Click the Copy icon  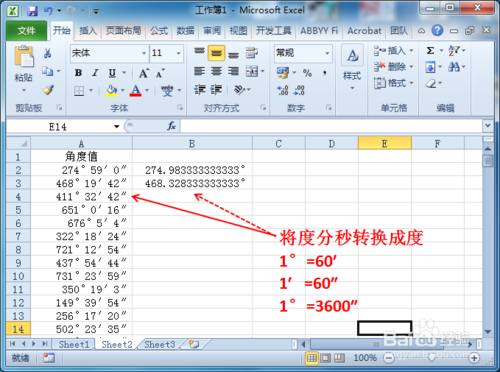[x=47, y=71]
